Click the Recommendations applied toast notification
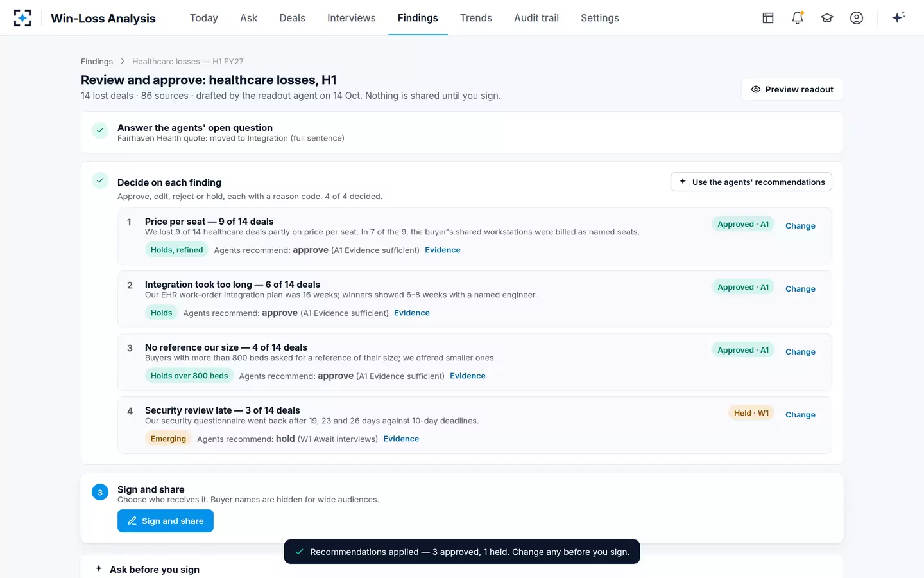Viewport: 924px width, 578px height. (x=462, y=552)
